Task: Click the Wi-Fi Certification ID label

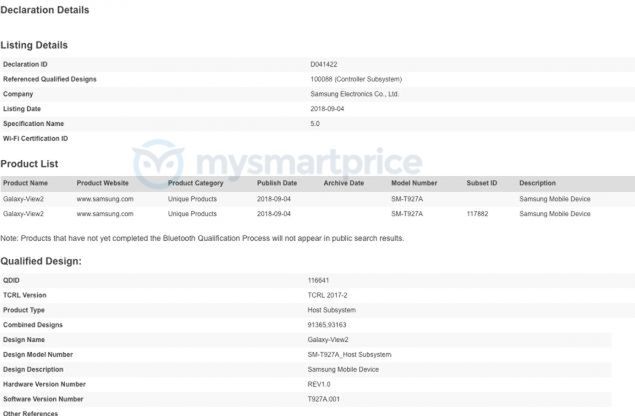Action: [x=36, y=139]
